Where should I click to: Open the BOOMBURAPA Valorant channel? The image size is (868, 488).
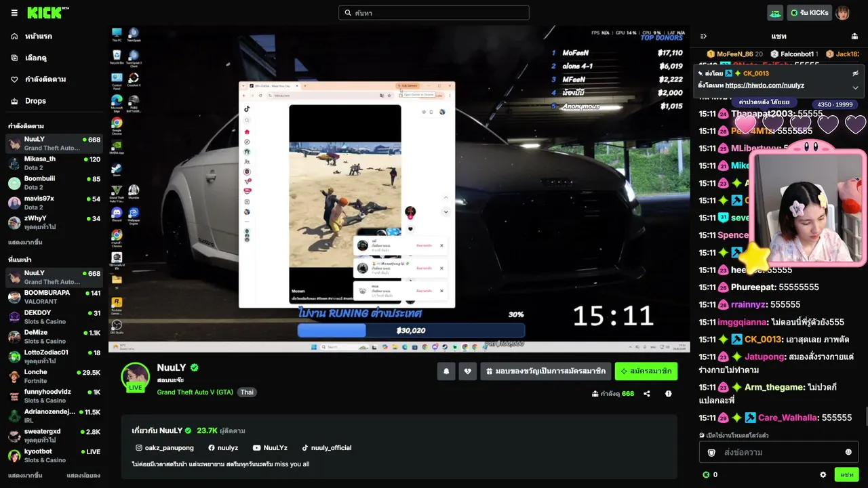[54, 297]
